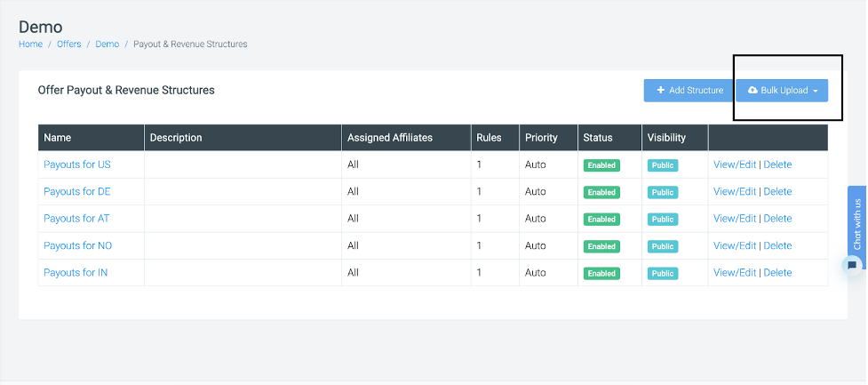This screenshot has width=868, height=385.
Task: Delete the Payouts for DE structure
Action: pos(777,191)
